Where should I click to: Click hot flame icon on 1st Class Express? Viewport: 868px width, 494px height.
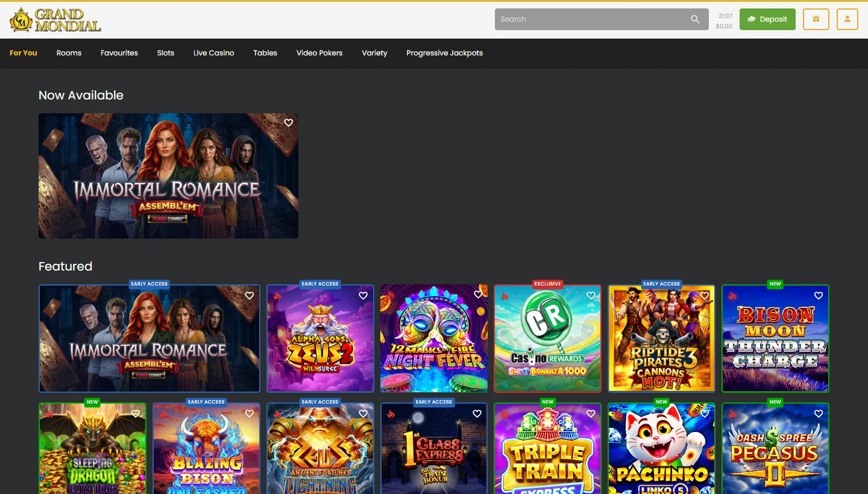point(391,414)
